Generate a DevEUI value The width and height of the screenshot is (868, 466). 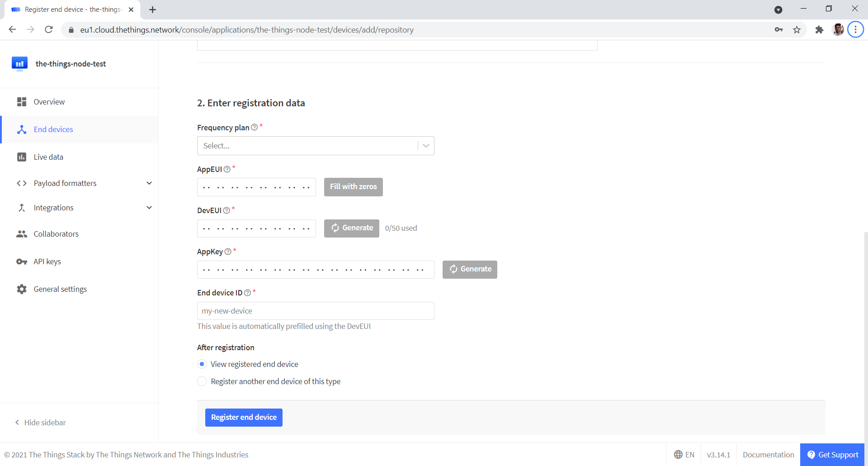(x=351, y=228)
